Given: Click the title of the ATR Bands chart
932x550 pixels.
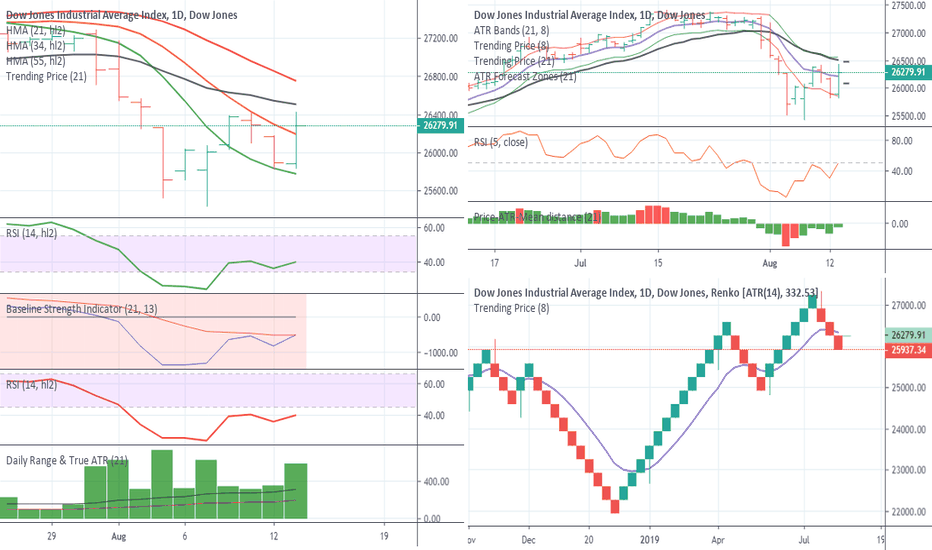Looking at the screenshot, I should [x=590, y=15].
